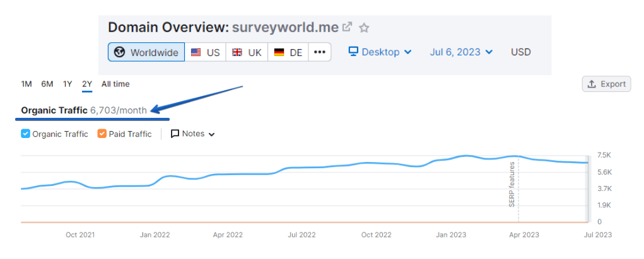
Task: Switch the chart to 1M range
Action: (26, 84)
